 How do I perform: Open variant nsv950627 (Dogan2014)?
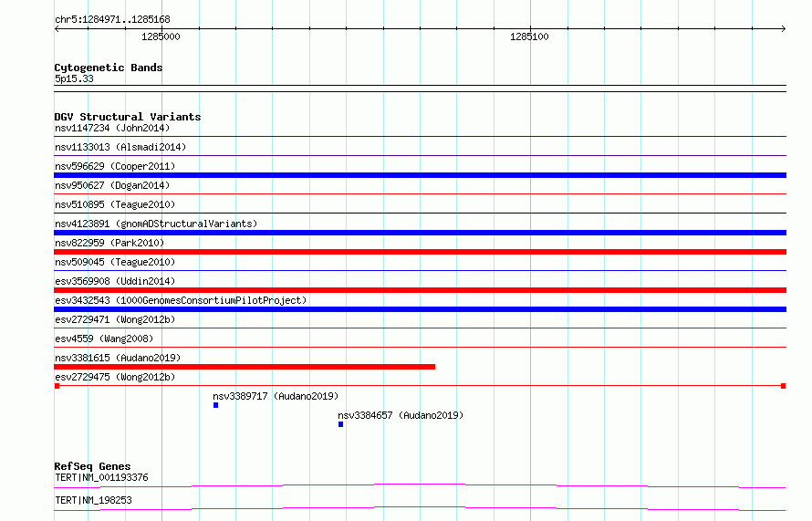(112, 185)
